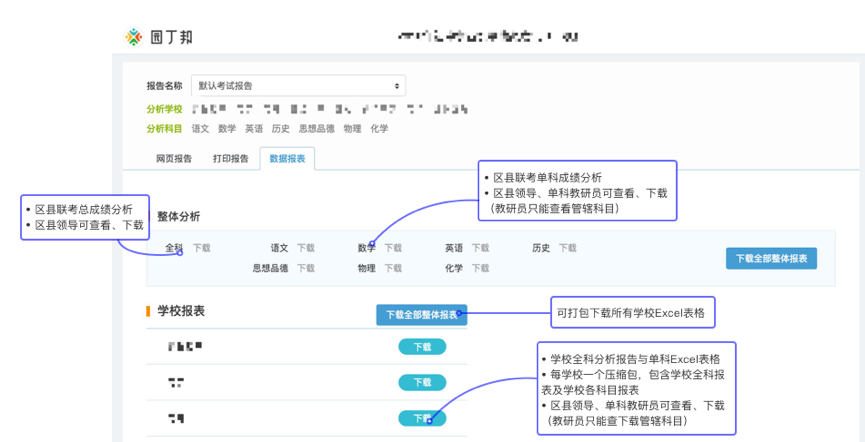Download the 物理 analysis report
Image resolution: width=865 pixels, height=442 pixels.
pos(393,268)
